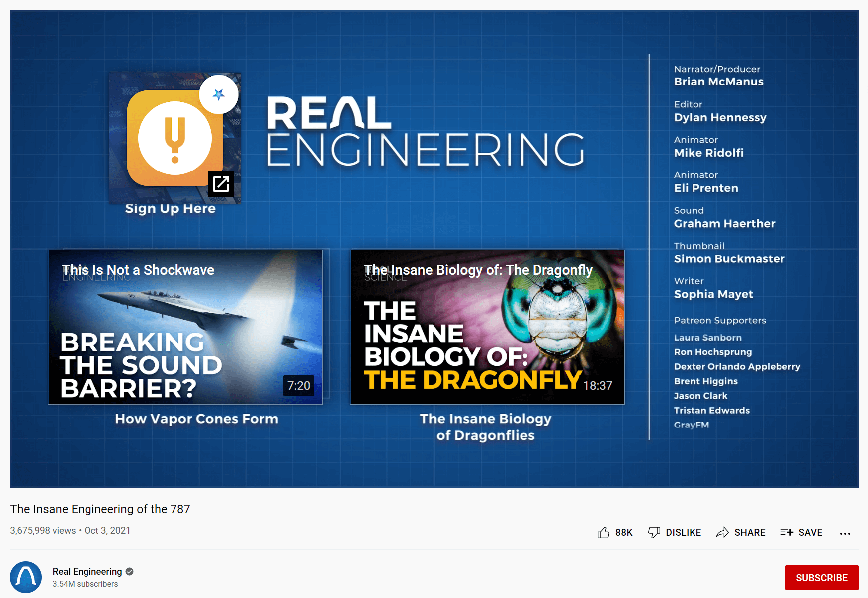Click the 7:20 duration badge
This screenshot has width=868, height=598.
[299, 386]
